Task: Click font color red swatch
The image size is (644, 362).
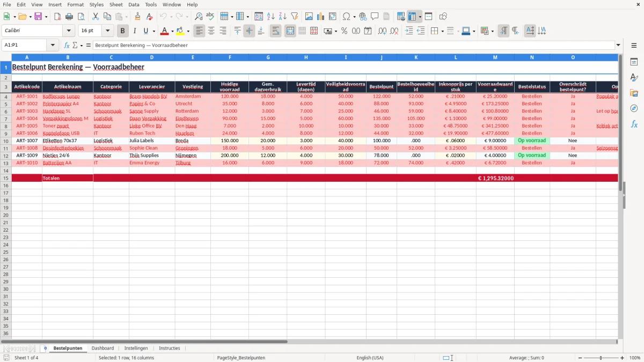Action: point(165,31)
